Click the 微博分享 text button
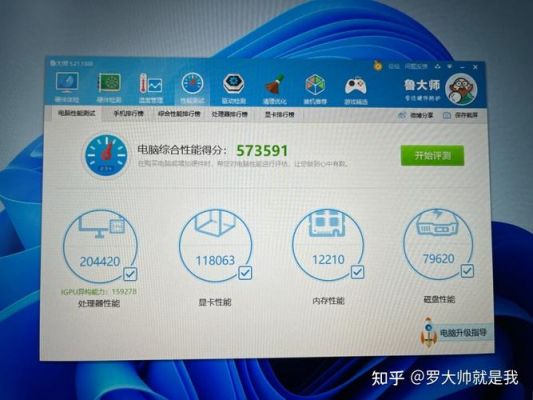 422,116
